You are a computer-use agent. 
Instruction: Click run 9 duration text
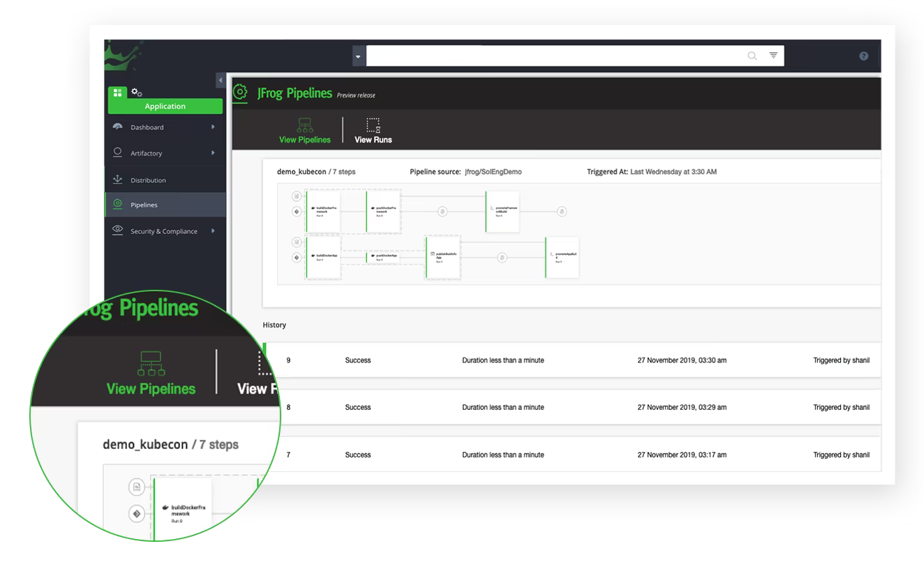tap(503, 360)
